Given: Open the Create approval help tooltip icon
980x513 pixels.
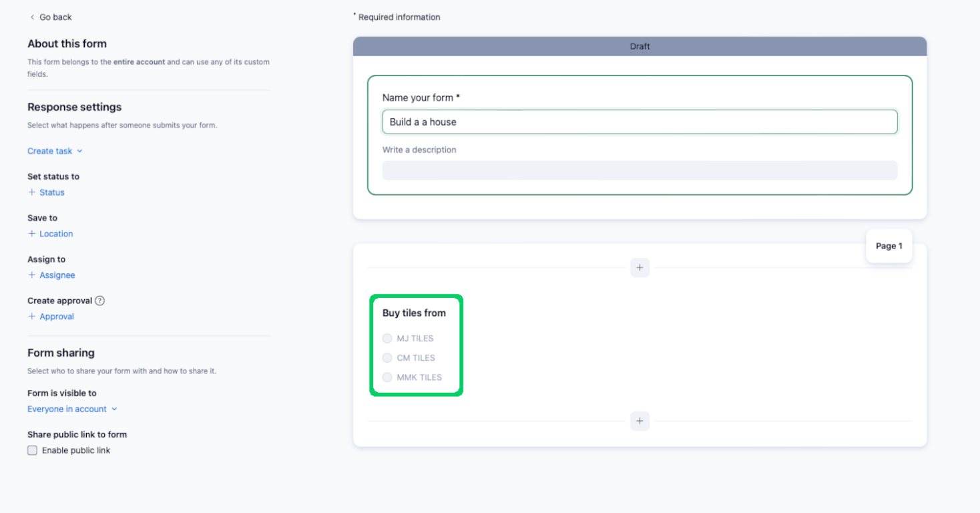Looking at the screenshot, I should (100, 301).
